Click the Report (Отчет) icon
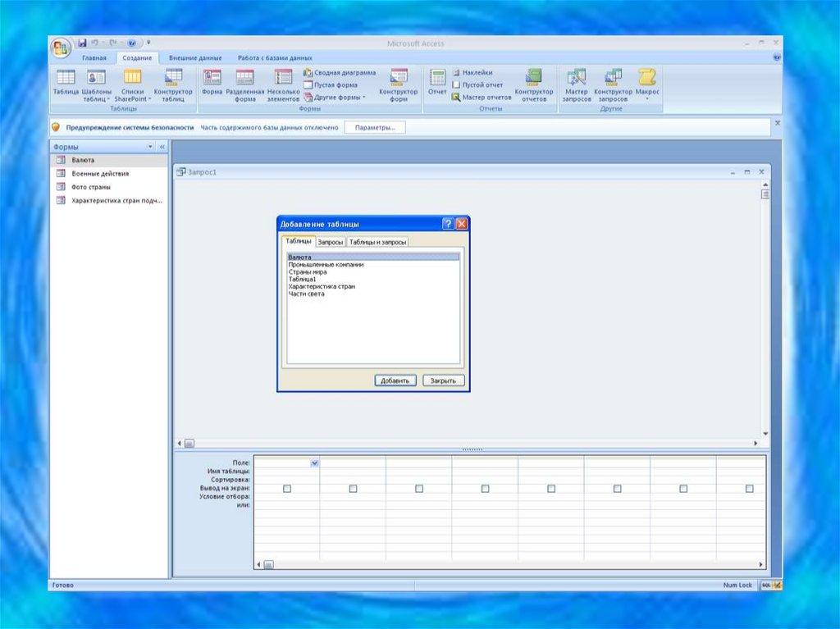 tap(437, 80)
